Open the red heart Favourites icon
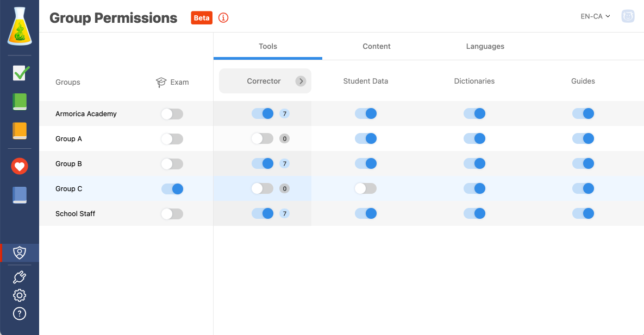 coord(20,167)
